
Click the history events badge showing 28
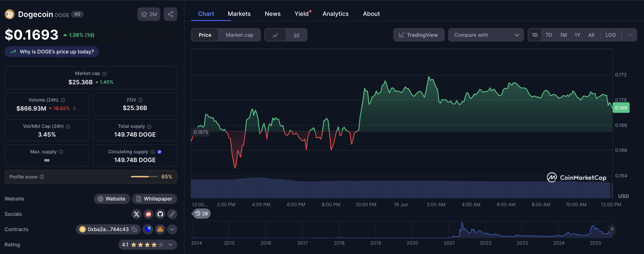pos(202,214)
